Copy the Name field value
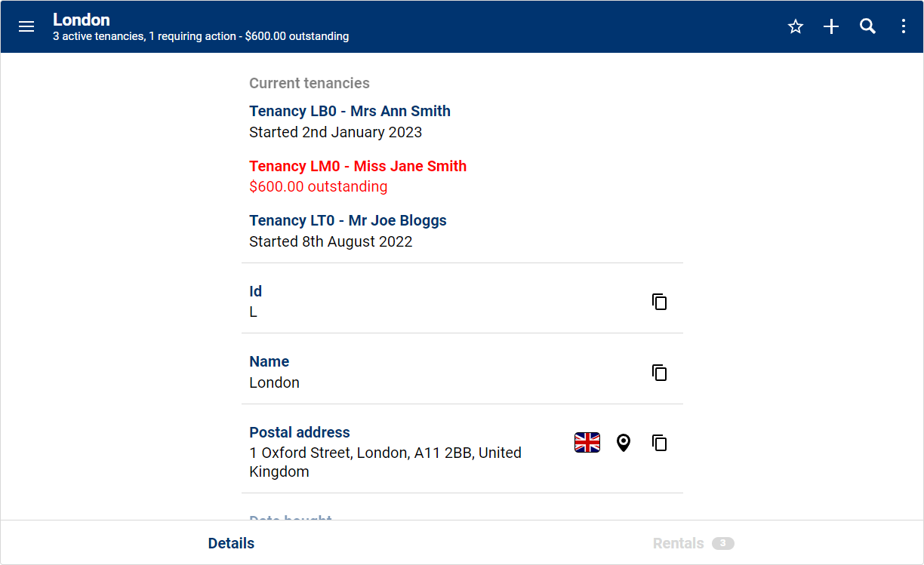 click(x=660, y=373)
